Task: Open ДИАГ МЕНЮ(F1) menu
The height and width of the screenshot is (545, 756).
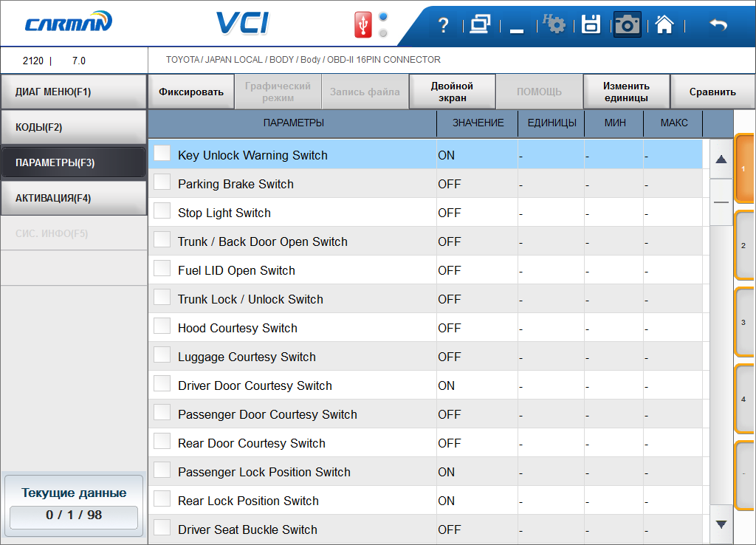Action: click(74, 92)
